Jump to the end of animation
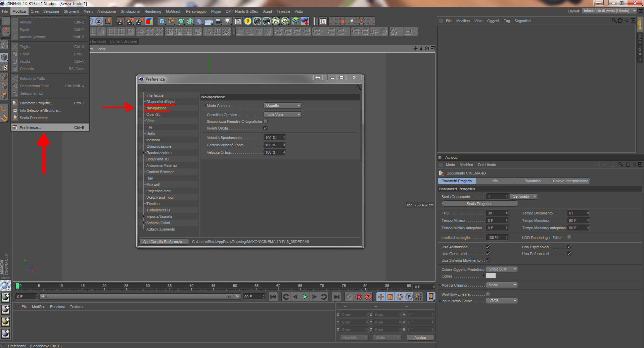644x348 pixels. point(336,297)
